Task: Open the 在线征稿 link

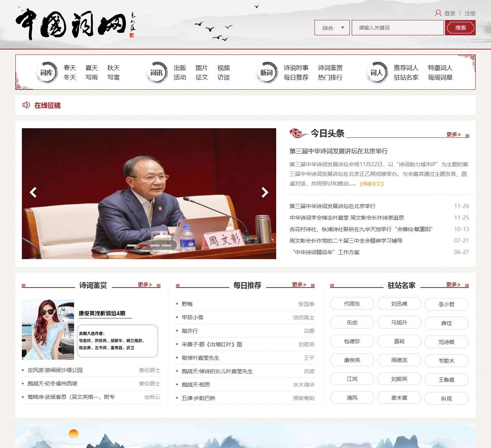Action: click(48, 106)
